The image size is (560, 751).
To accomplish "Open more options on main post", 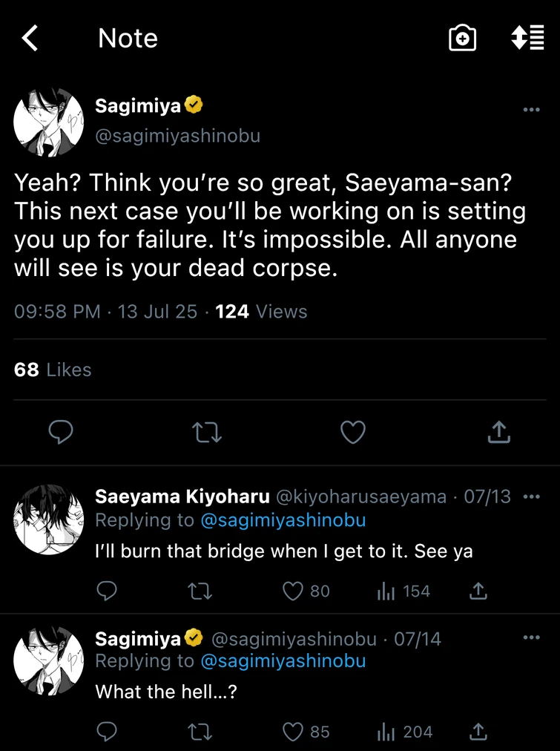I will tap(531, 110).
